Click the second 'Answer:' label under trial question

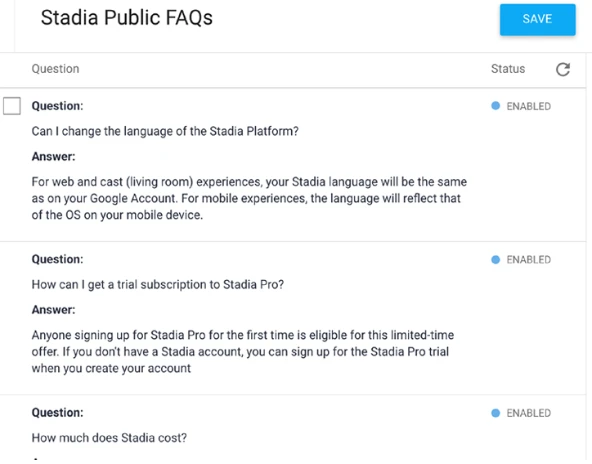coord(53,310)
